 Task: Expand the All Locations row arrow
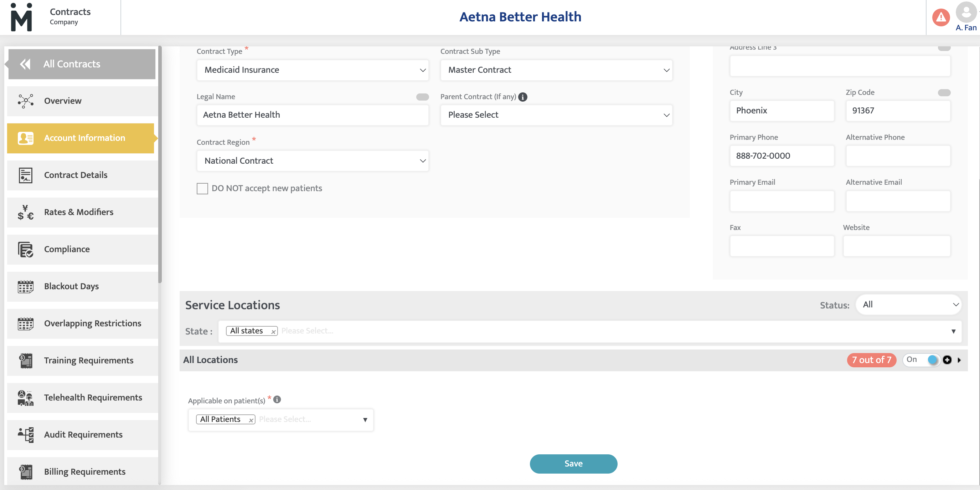[959, 360]
